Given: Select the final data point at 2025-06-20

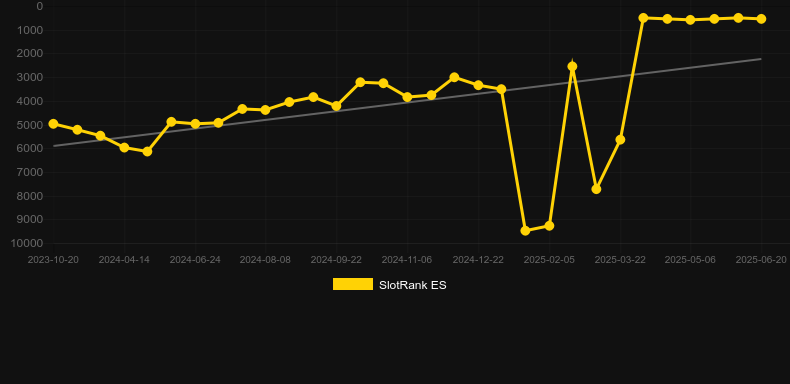Looking at the screenshot, I should tap(761, 19).
